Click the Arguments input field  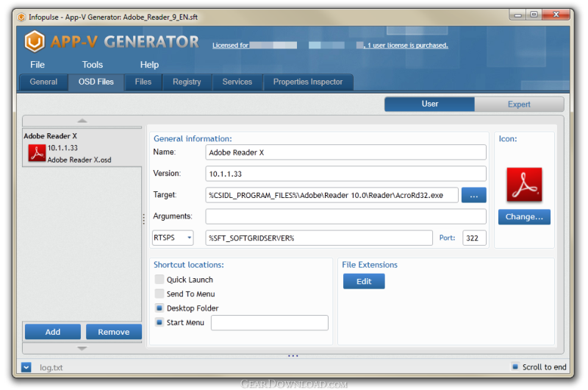click(x=345, y=216)
